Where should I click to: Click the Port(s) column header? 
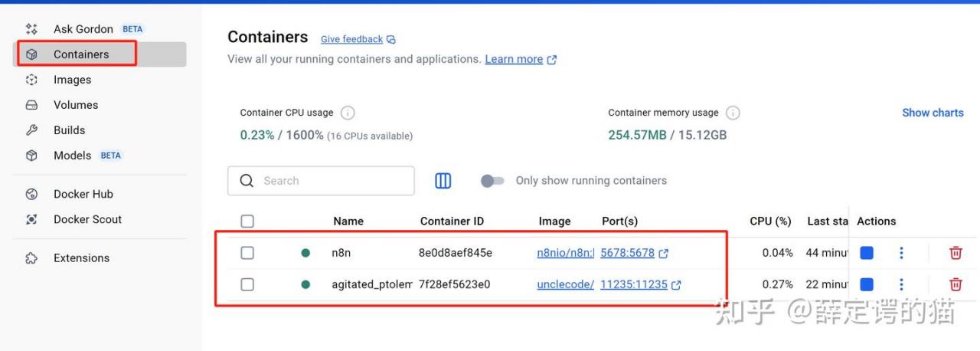(619, 221)
